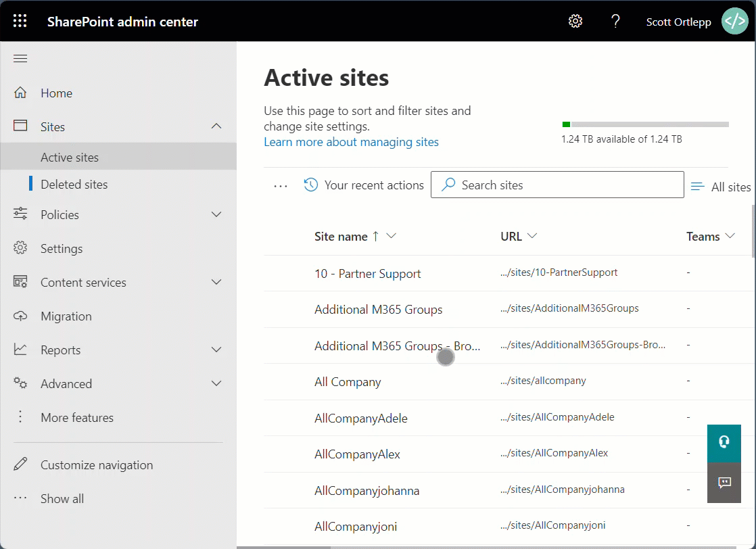Click the Customize navigation pencil icon
The height and width of the screenshot is (549, 756).
(x=20, y=464)
